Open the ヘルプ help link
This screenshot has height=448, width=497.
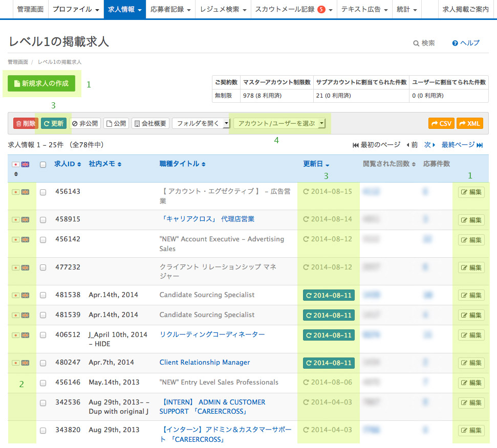tap(466, 43)
